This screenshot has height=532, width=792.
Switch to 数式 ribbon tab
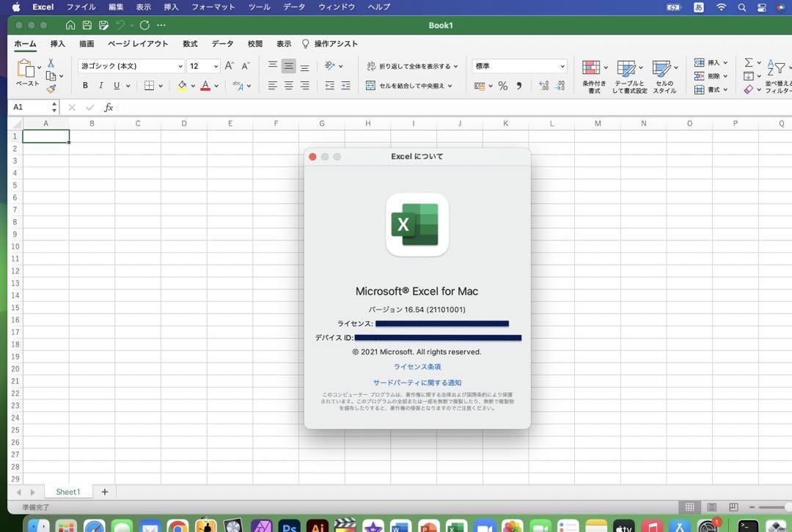pos(190,44)
